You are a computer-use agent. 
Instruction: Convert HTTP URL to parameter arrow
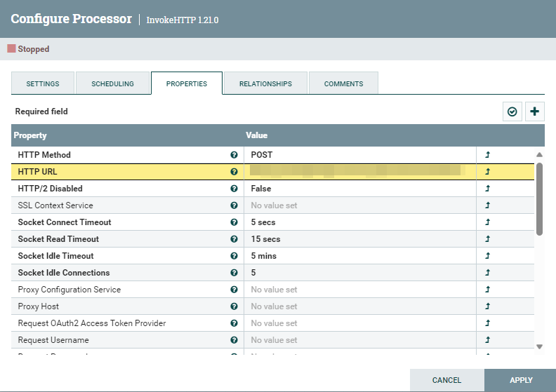point(488,172)
